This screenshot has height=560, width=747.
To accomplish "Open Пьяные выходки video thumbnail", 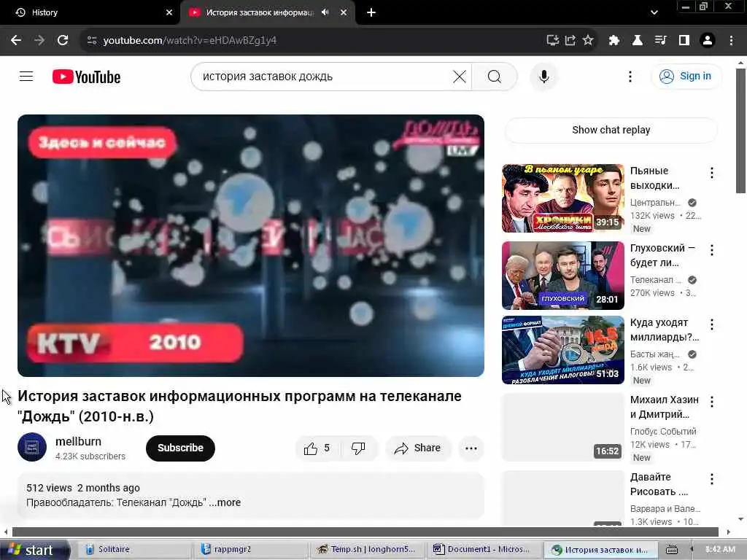I will 562,198.
